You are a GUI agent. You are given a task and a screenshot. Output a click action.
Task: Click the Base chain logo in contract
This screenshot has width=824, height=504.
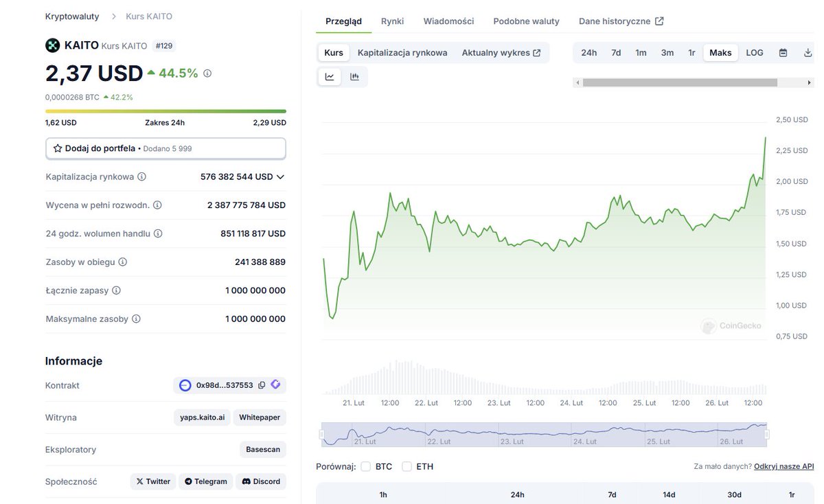coord(185,385)
